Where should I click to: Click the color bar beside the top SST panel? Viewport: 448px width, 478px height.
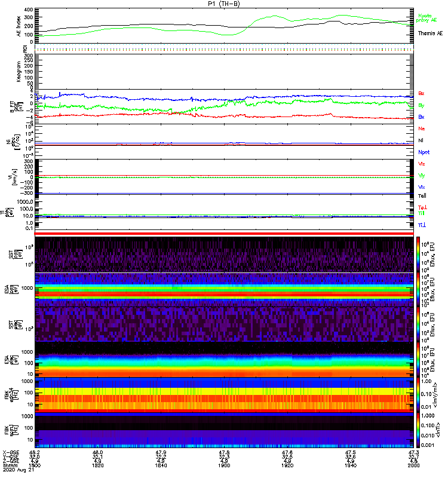(x=419, y=254)
